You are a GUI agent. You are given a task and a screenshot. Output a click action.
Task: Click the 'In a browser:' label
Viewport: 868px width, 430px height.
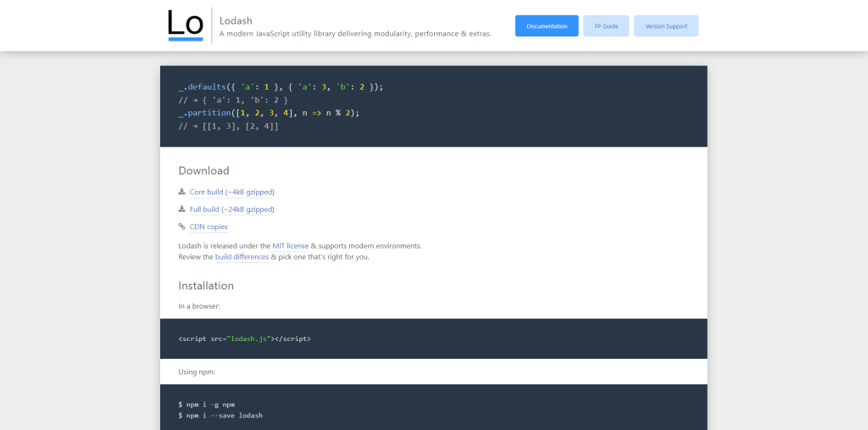199,306
